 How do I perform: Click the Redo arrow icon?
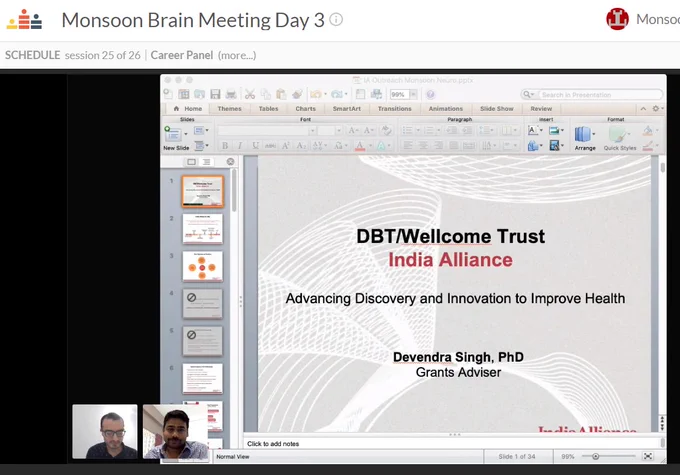[x=337, y=94]
